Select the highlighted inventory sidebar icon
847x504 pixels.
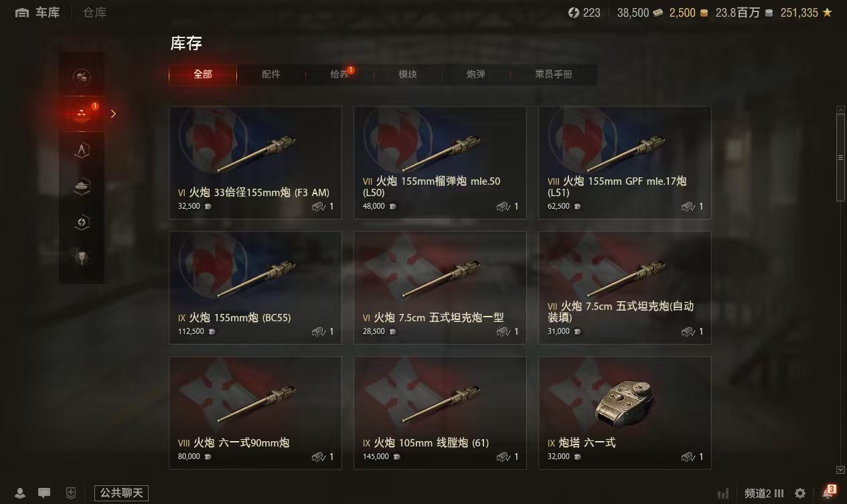(x=82, y=114)
